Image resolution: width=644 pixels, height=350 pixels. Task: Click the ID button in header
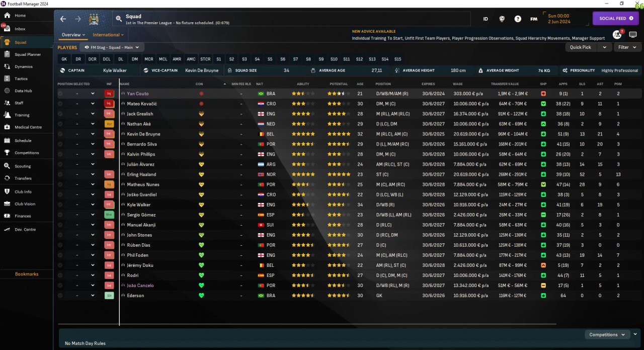pos(486,19)
